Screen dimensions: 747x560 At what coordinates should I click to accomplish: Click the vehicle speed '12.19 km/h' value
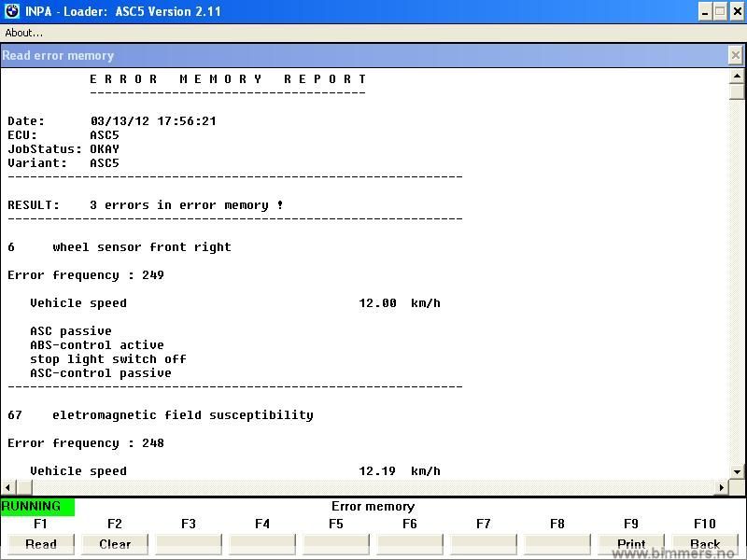[400, 471]
